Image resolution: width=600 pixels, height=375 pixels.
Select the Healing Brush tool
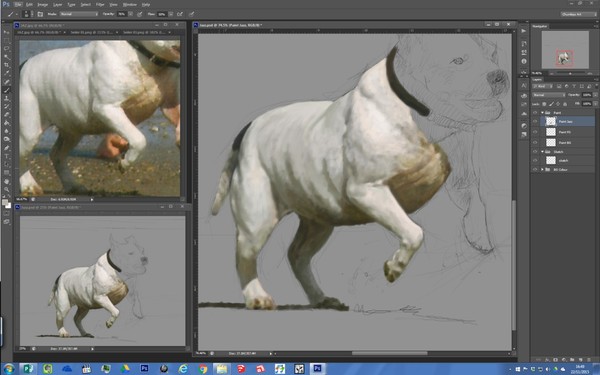[x=7, y=82]
